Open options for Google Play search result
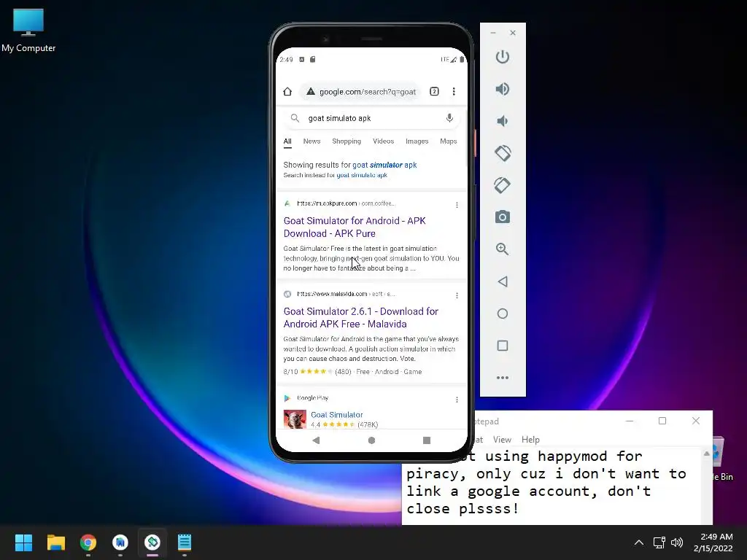The image size is (747, 560). tap(457, 400)
